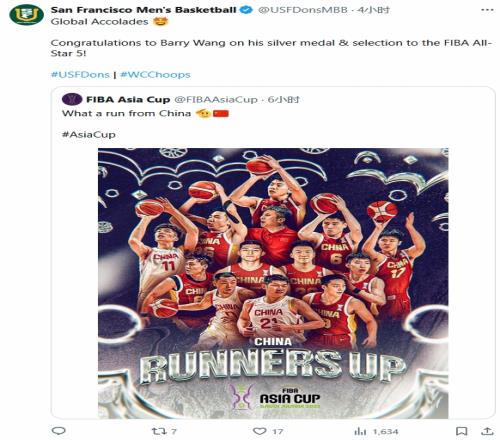Click the USF Dons profile avatar
This screenshot has height=440, width=500.
(x=26, y=14)
